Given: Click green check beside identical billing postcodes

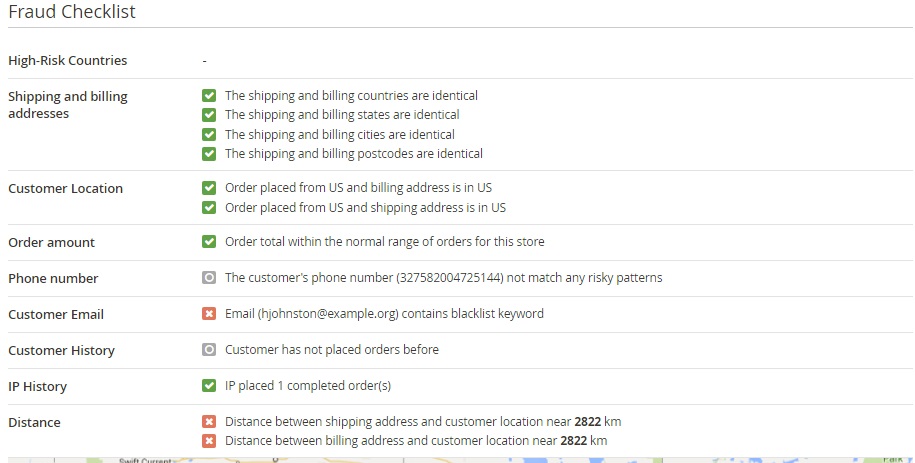Looking at the screenshot, I should point(209,154).
